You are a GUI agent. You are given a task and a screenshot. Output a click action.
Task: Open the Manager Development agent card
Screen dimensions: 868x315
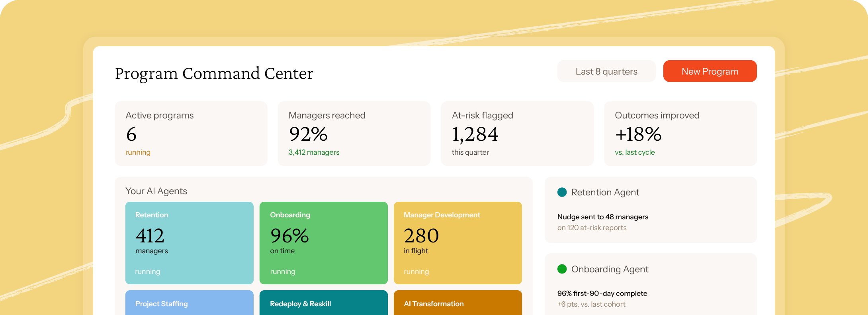click(458, 243)
